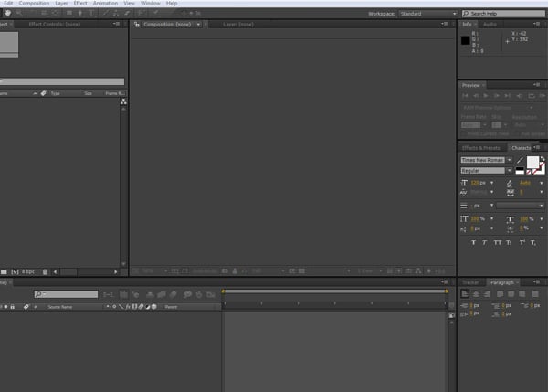The width and height of the screenshot is (548, 392).
Task: Select the Horizontal Type tool
Action: pyautogui.click(x=91, y=13)
